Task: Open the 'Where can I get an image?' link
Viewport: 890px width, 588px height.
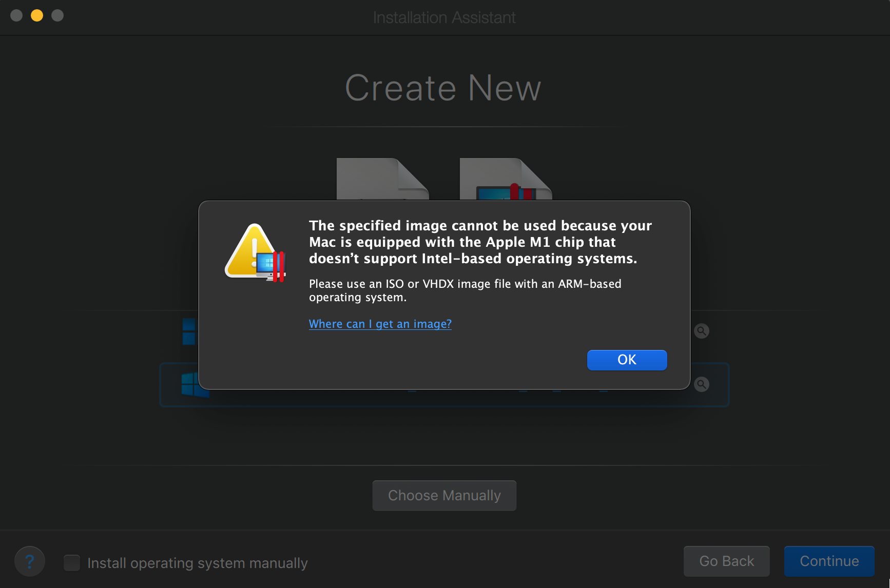Action: (380, 324)
